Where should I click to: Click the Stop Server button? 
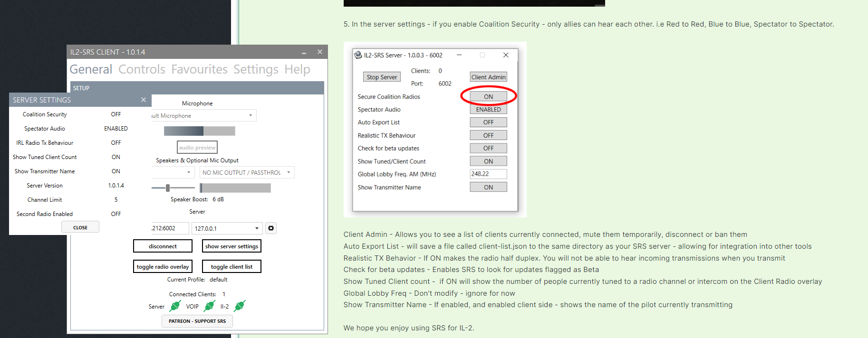(382, 77)
